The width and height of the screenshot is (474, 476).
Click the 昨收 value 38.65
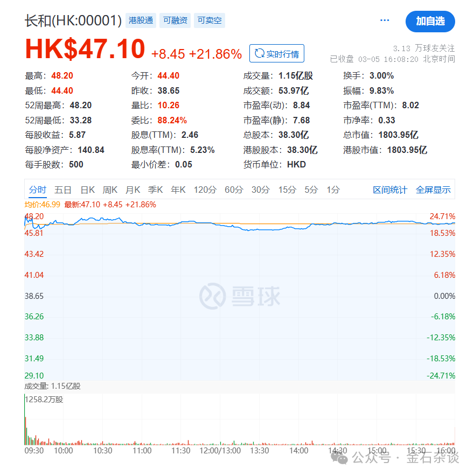click(169, 90)
